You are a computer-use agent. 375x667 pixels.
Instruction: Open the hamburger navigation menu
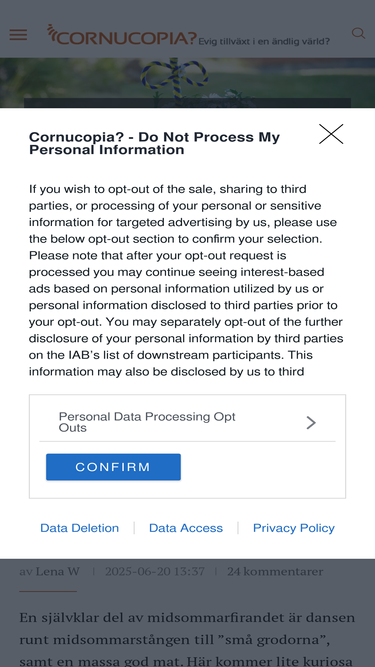(18, 35)
